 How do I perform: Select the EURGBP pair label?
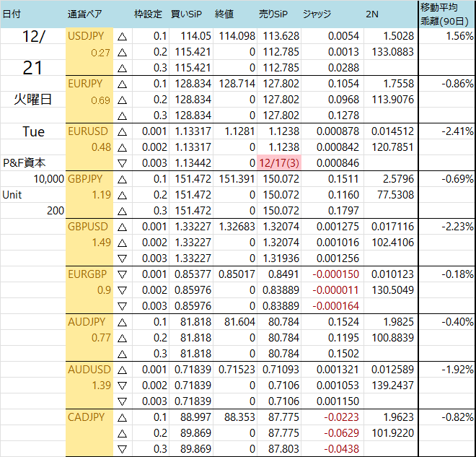click(87, 274)
